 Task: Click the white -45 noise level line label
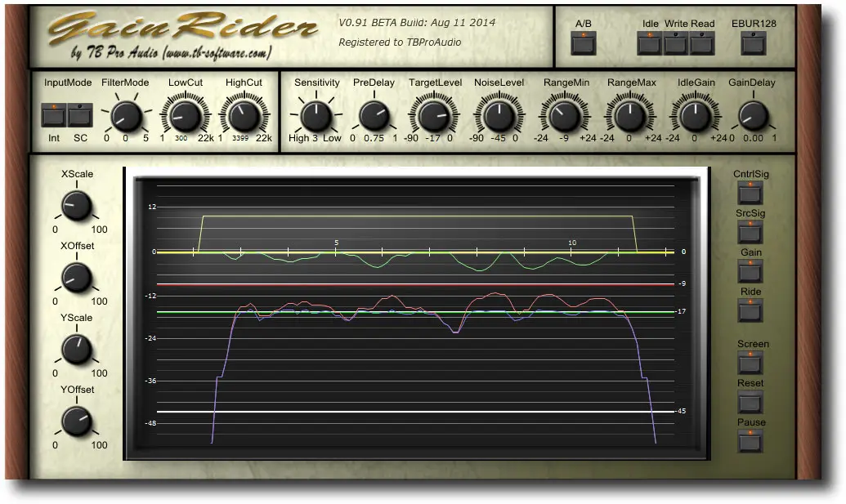(x=682, y=411)
